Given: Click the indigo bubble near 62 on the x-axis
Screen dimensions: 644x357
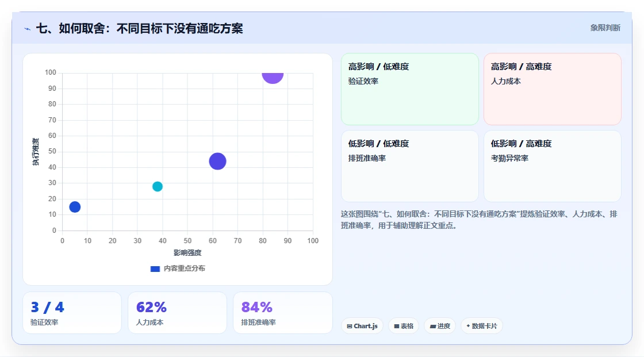Looking at the screenshot, I should [x=218, y=161].
